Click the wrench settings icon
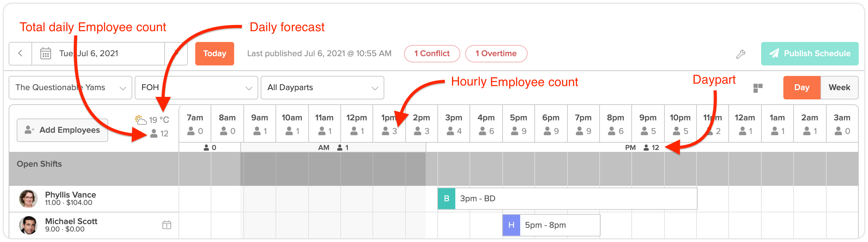The image size is (868, 242). (x=740, y=54)
